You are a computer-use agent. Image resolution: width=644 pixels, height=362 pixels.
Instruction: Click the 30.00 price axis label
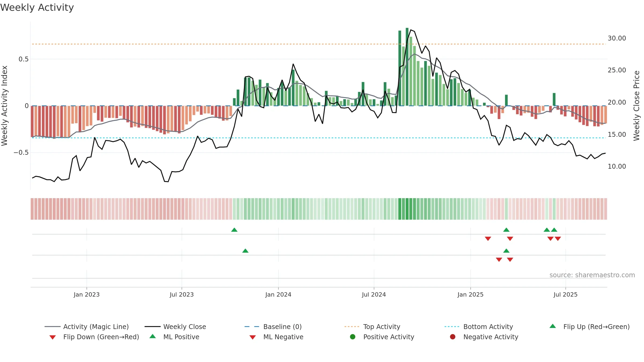(x=617, y=38)
